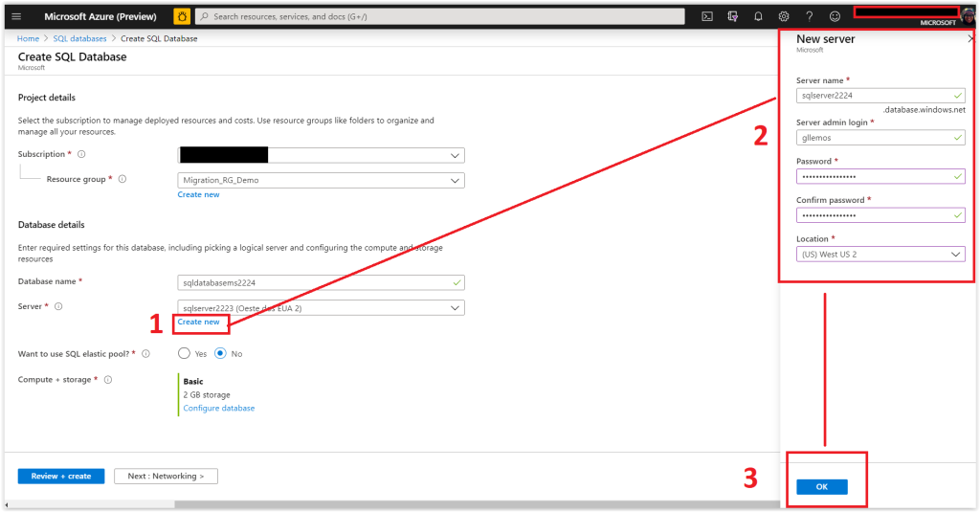Click the Microsoft Azure (Preview) title
The width and height of the screenshot is (980, 512).
[100, 17]
